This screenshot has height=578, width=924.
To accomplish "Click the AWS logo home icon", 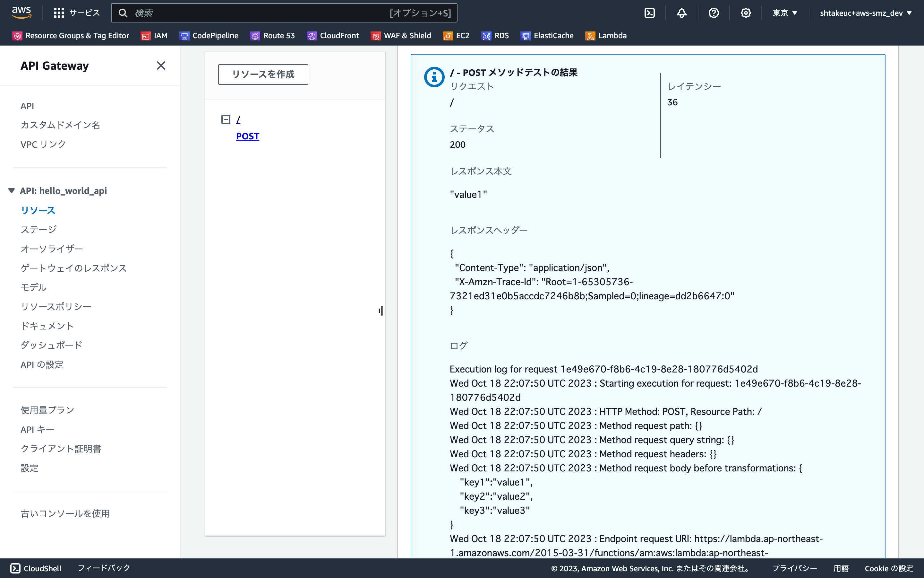I will (x=21, y=13).
